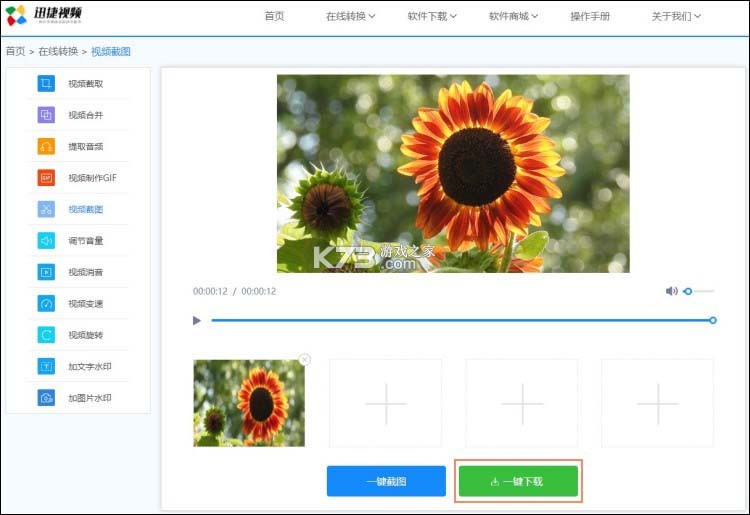Click the blue video progress track
750x515 pixels.
coord(462,320)
